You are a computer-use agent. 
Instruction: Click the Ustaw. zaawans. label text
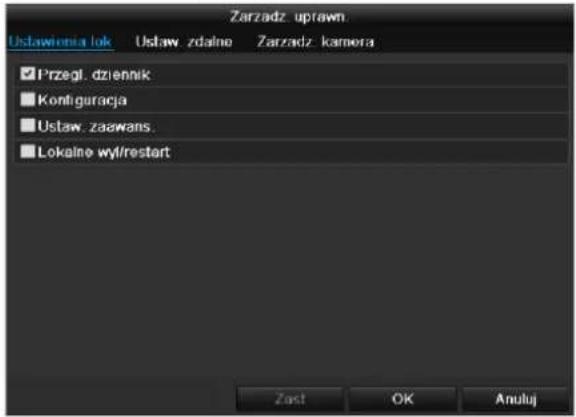click(97, 126)
